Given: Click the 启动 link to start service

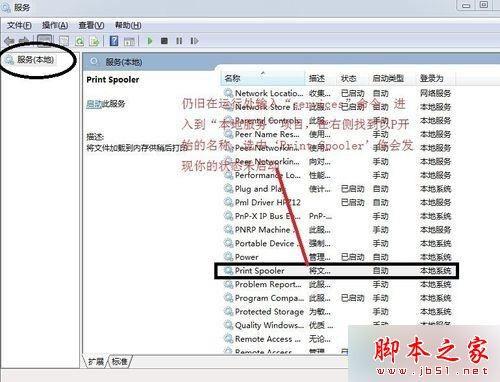Looking at the screenshot, I should (94, 104).
